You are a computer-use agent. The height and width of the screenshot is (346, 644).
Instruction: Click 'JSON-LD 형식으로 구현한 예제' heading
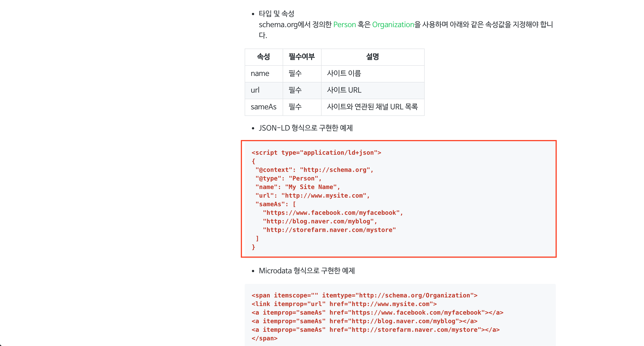tap(305, 128)
